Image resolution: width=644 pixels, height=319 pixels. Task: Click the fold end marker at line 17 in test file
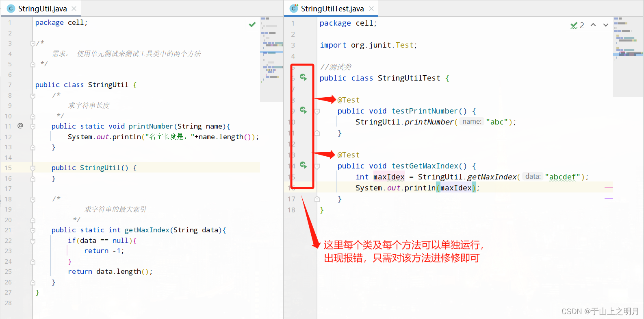(x=317, y=199)
